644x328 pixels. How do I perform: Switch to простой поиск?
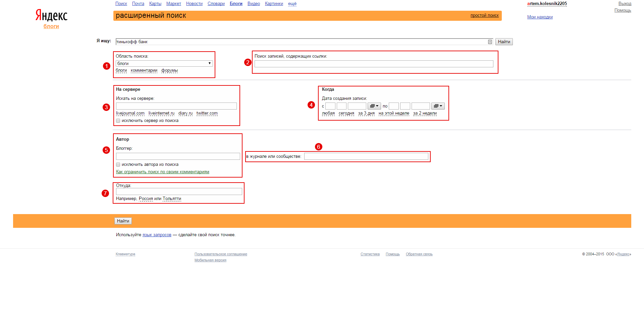click(x=484, y=15)
